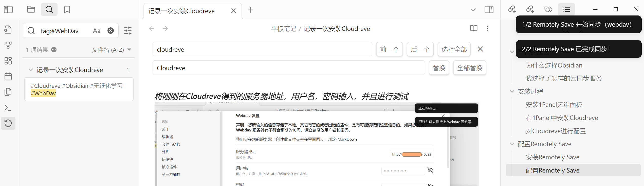Open graph view ribbon icon

coord(8,45)
